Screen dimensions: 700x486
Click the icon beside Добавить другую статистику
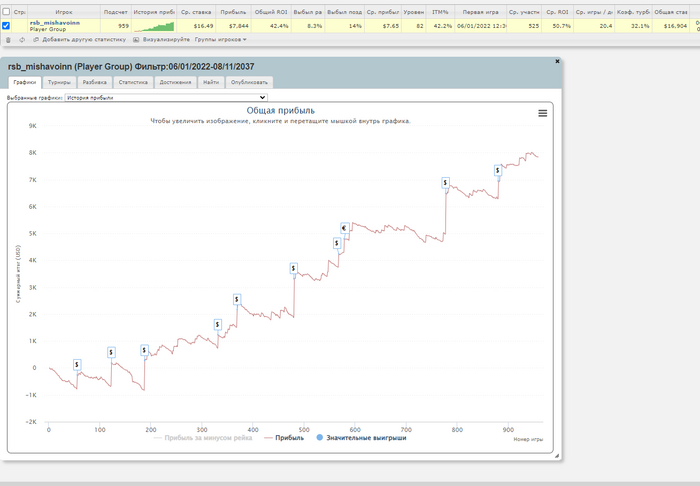click(x=36, y=40)
